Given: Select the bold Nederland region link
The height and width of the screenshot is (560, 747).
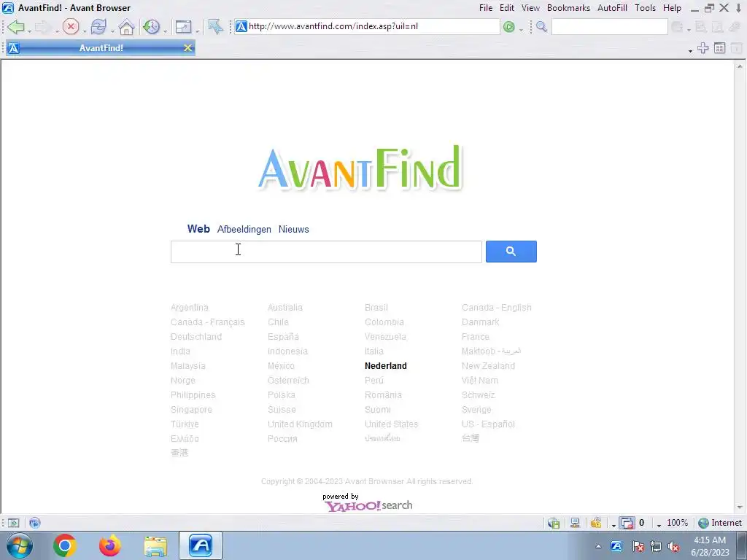Looking at the screenshot, I should coord(385,366).
